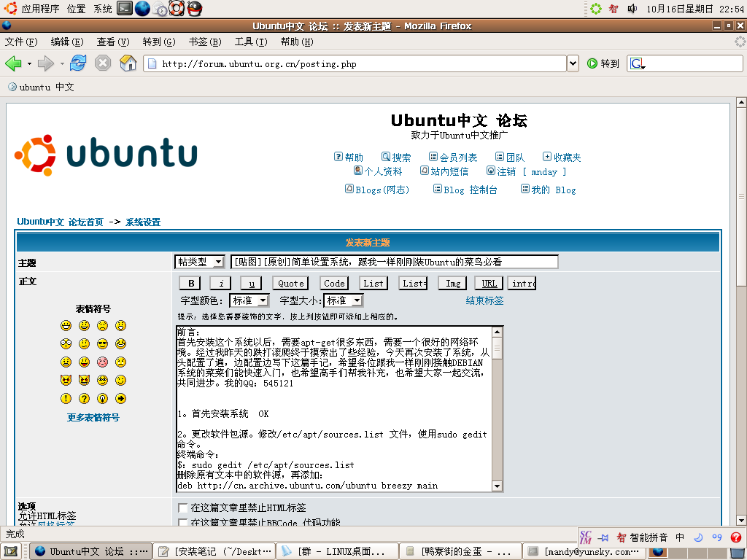
Task: Insert the crying smiley with tears
Action: 121,362
